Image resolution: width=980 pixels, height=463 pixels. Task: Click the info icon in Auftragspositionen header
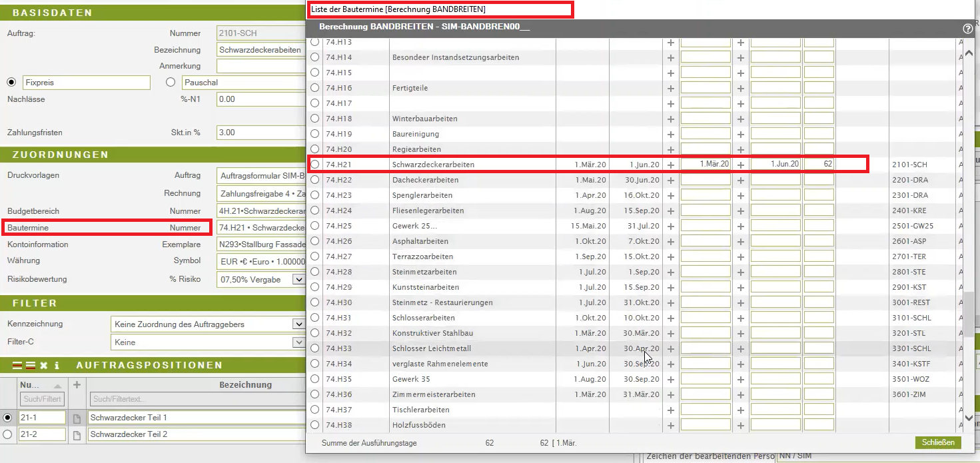click(x=57, y=365)
